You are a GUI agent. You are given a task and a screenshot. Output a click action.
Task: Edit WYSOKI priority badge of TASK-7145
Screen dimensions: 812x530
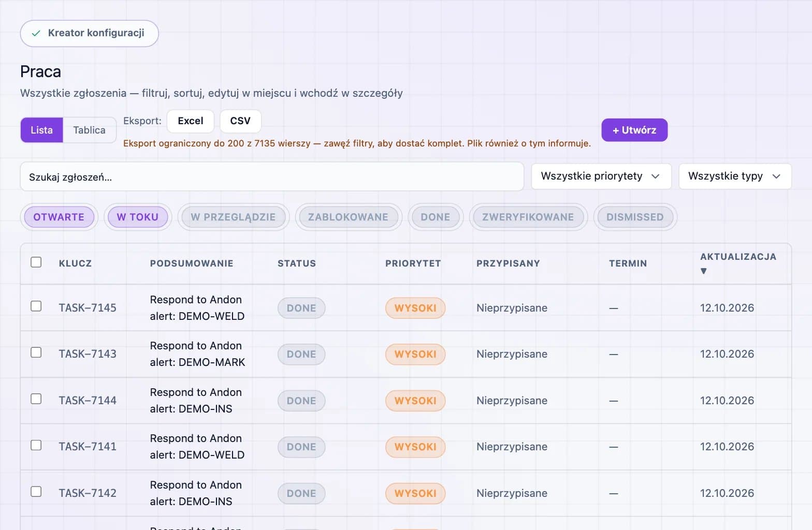click(415, 308)
